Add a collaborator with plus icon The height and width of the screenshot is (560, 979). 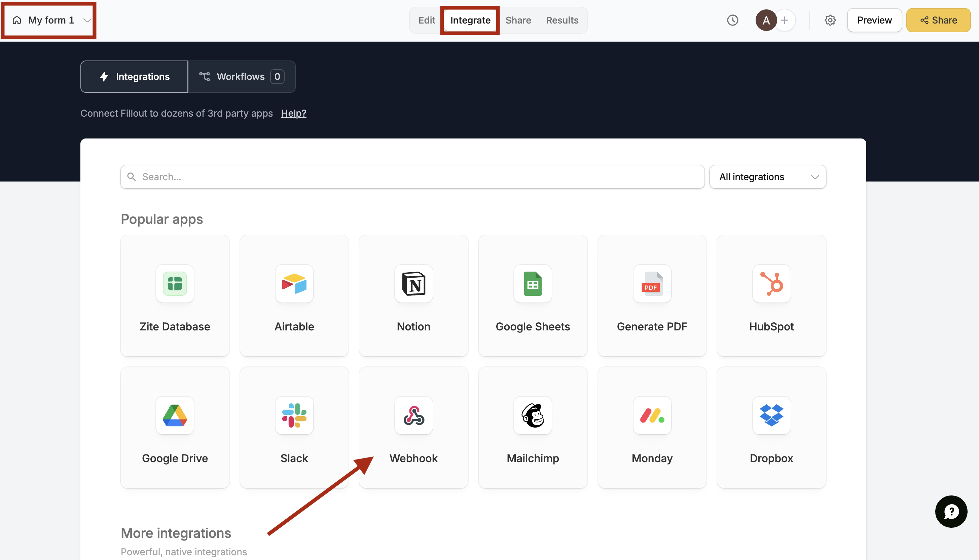coord(785,20)
